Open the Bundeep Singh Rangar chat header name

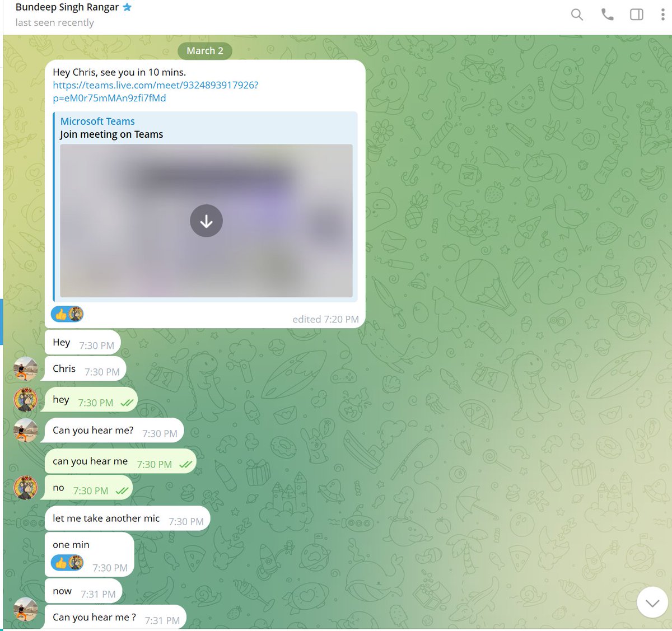point(67,7)
